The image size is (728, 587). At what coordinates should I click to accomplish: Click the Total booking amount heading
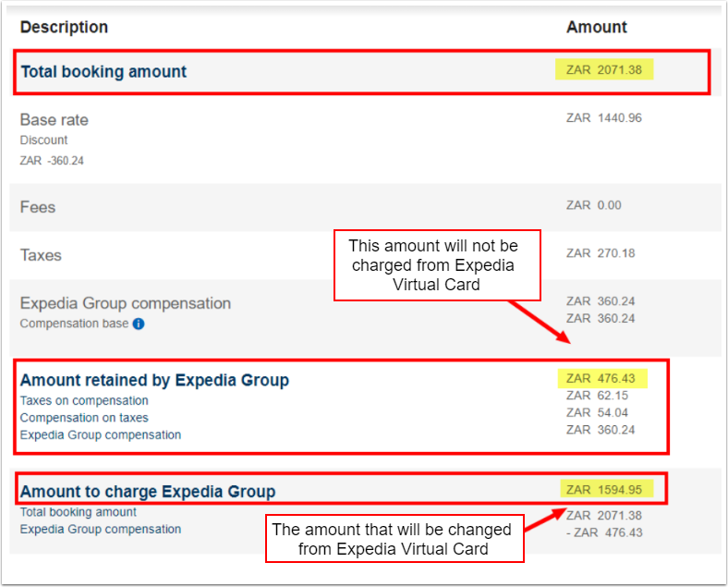click(x=103, y=71)
